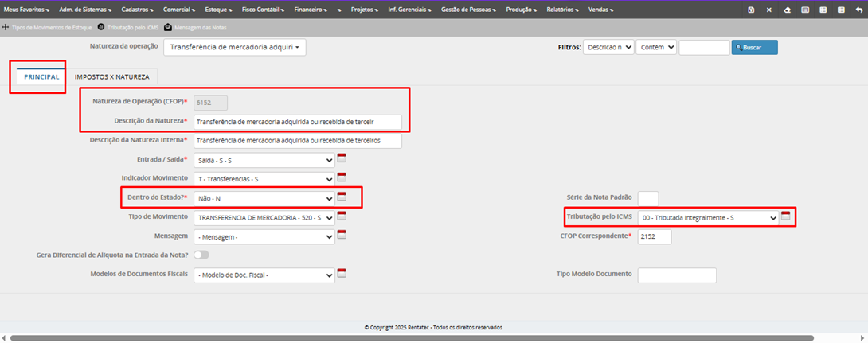Open the Natureza da operação selector
This screenshot has width=868, height=343.
[234, 48]
